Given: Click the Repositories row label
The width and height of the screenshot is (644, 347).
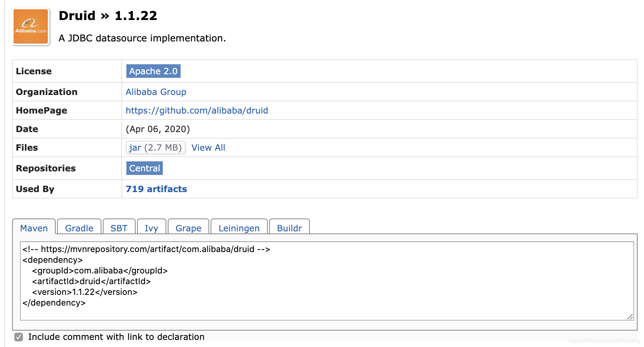Looking at the screenshot, I should [46, 168].
